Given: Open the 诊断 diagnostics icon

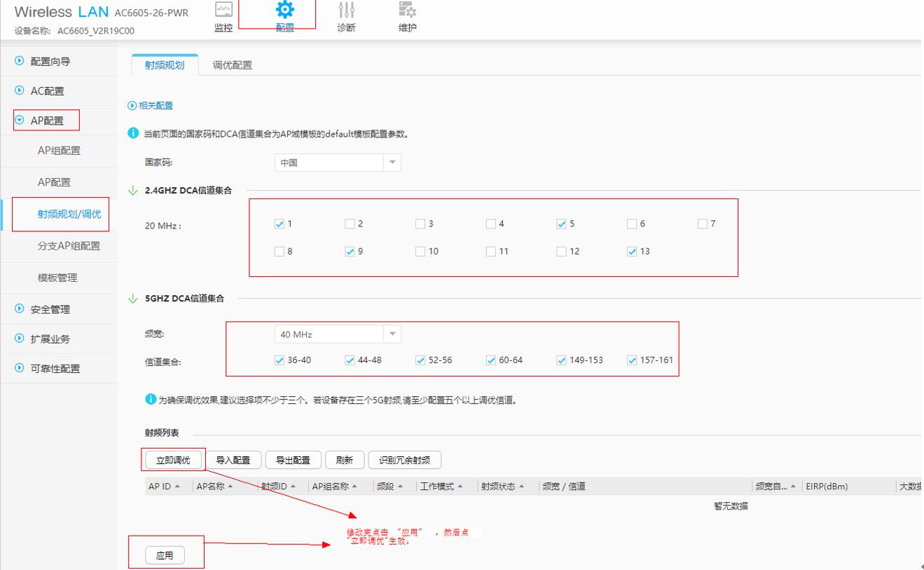Looking at the screenshot, I should click(x=346, y=10).
